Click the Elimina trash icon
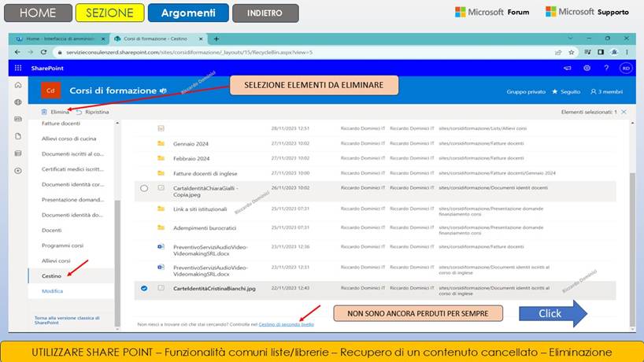The width and height of the screenshot is (644, 362). pos(44,112)
